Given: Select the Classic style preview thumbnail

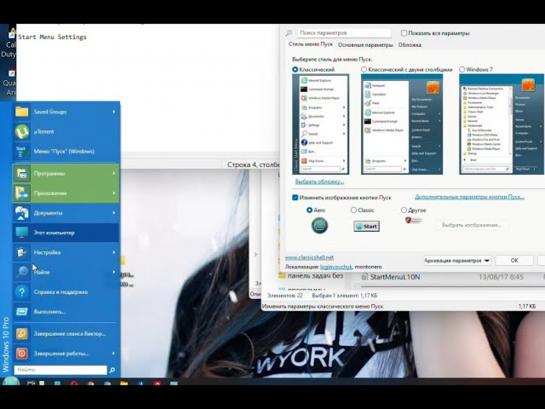Looking at the screenshot, I should pyautogui.click(x=320, y=124).
